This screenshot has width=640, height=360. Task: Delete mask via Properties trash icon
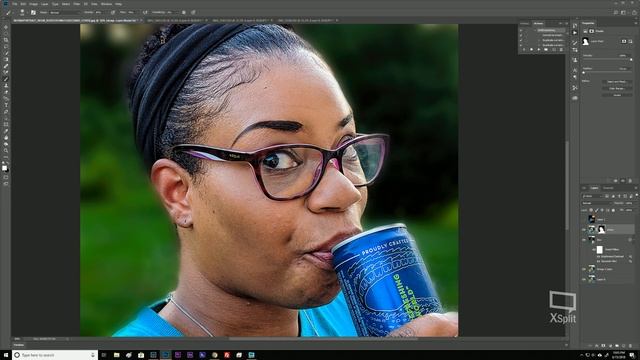click(x=630, y=180)
